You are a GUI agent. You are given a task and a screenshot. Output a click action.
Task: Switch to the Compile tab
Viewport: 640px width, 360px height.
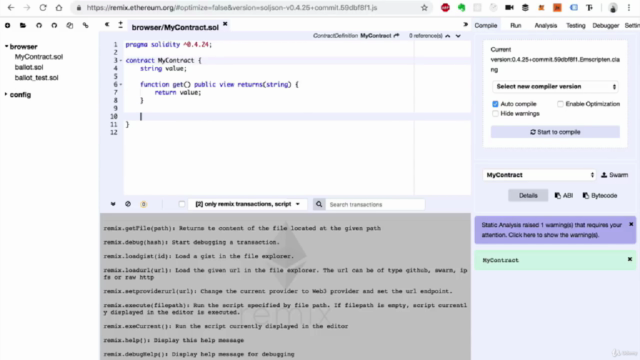click(486, 25)
